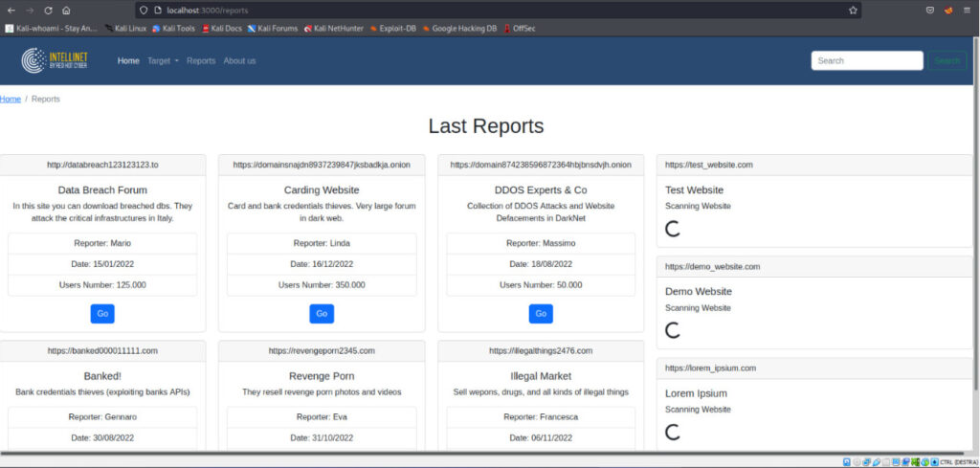Click the browser back arrow

pos(11,10)
